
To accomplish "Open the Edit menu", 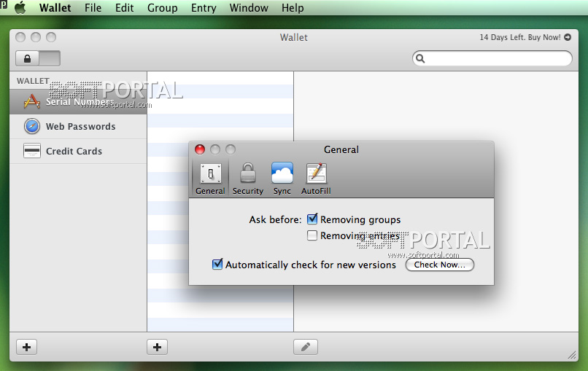I will 125,8.
